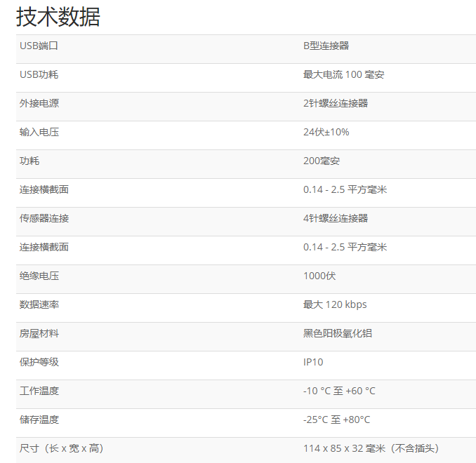Select the 200毫安 power consumption value

tap(322, 161)
